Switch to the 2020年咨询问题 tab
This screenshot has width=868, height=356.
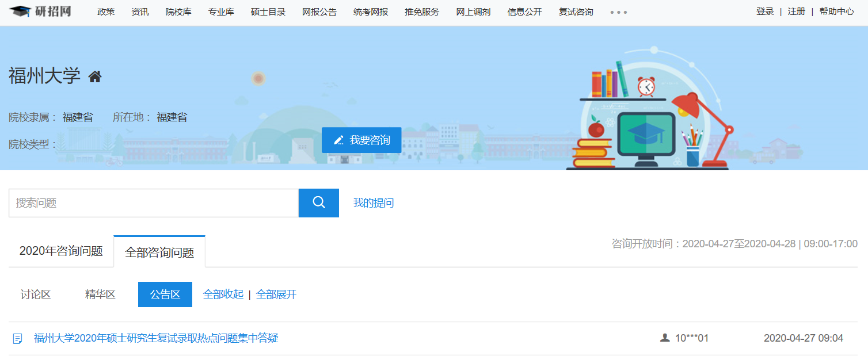pyautogui.click(x=61, y=251)
